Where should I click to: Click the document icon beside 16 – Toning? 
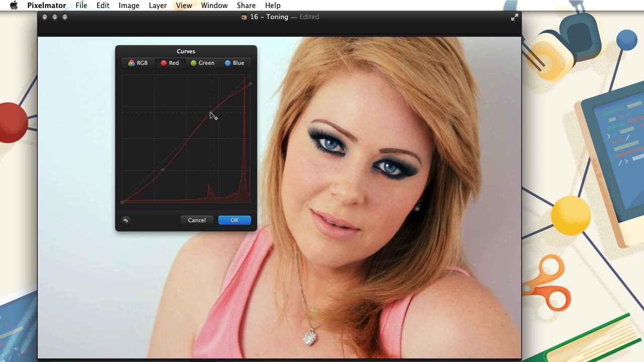pyautogui.click(x=244, y=17)
